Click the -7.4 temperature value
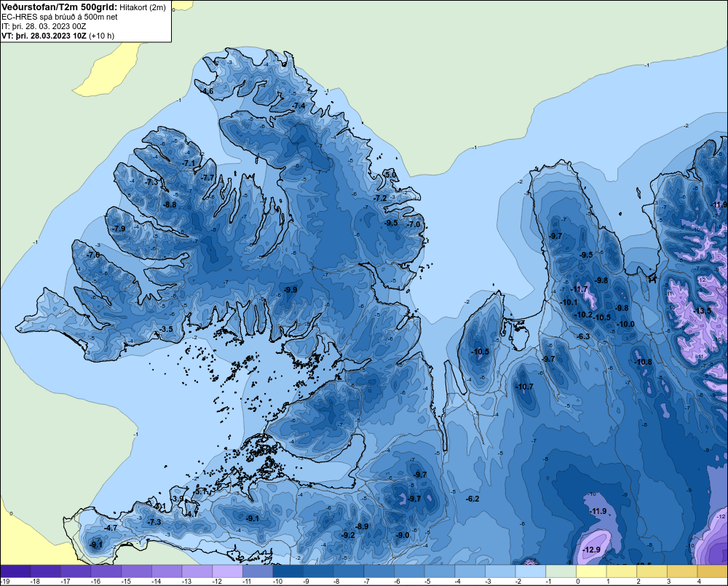728x586 pixels. coord(299,106)
